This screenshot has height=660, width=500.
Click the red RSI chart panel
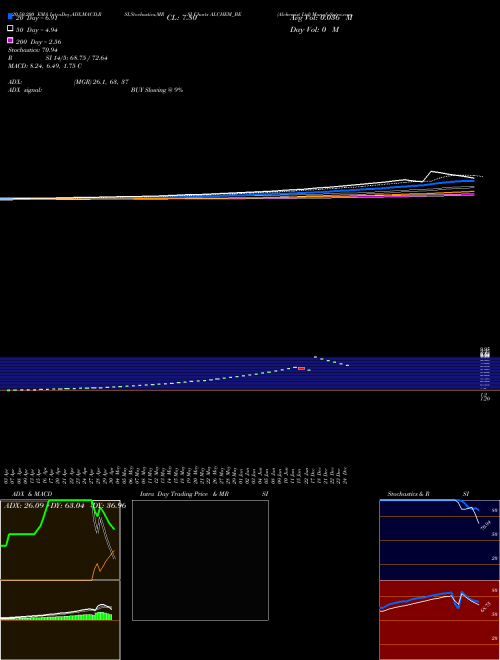pos(439,620)
